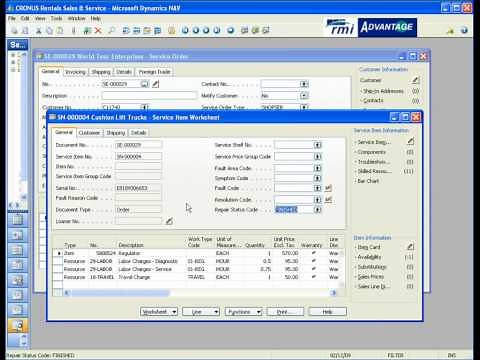Open Ship-to Addresses link in Service Order window
This screenshot has height=360, width=480.
tap(383, 91)
